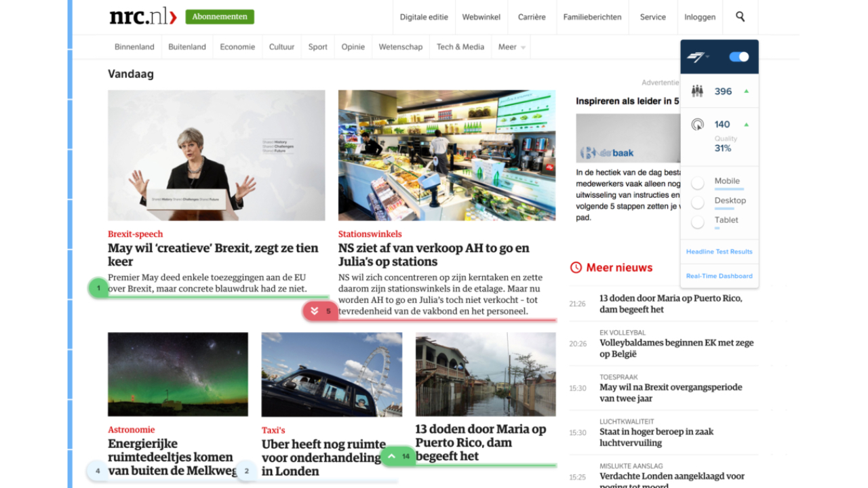868x488 pixels.
Task: Open the Wetenschap section
Action: [400, 47]
